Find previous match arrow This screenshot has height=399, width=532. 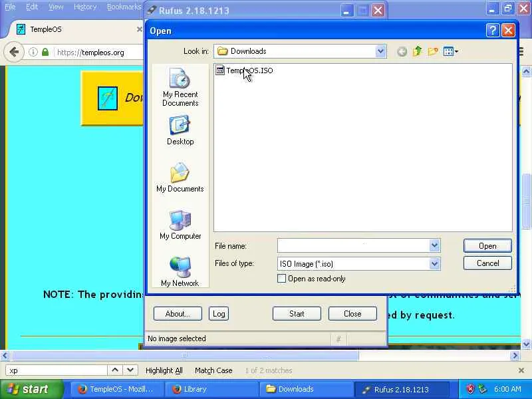tap(115, 370)
